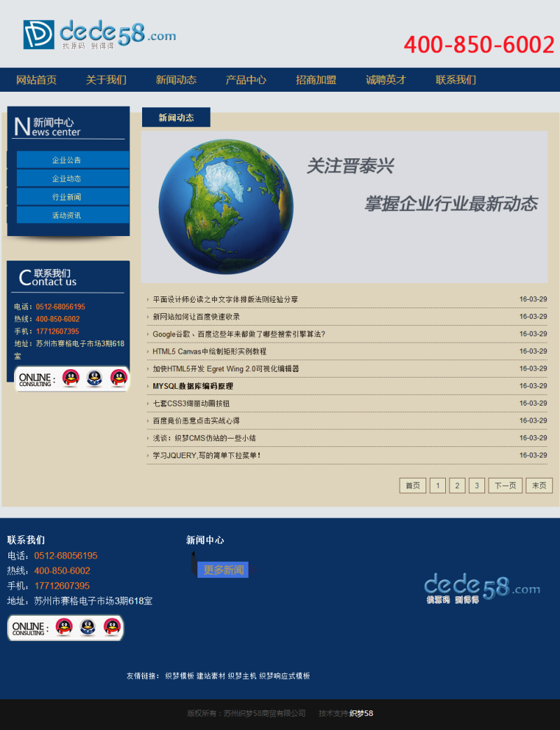Viewport: 560px width, 730px height.
Task: Click 下一页 pagination button
Action: tap(505, 485)
